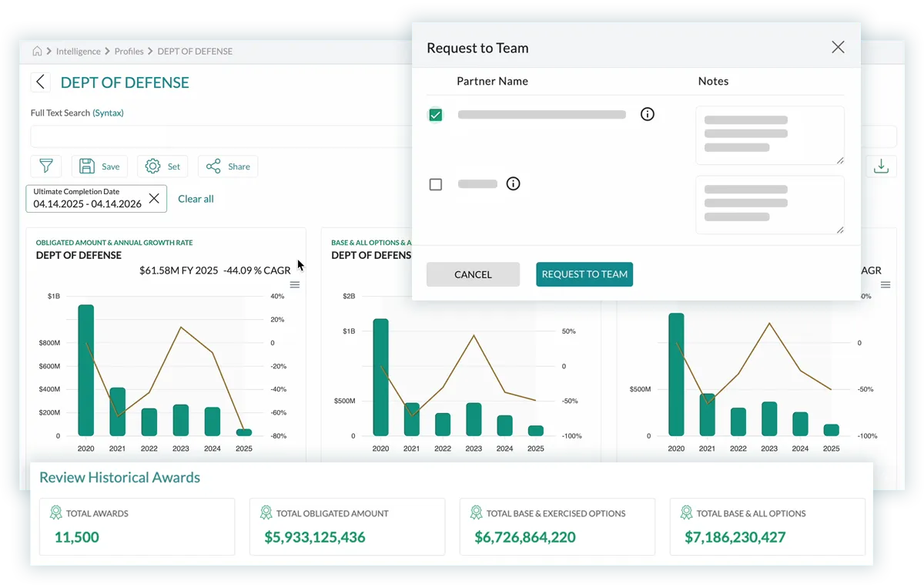Select the 2023 bar in Obligated Amount chart
This screenshot has height=588, width=924.
click(180, 420)
